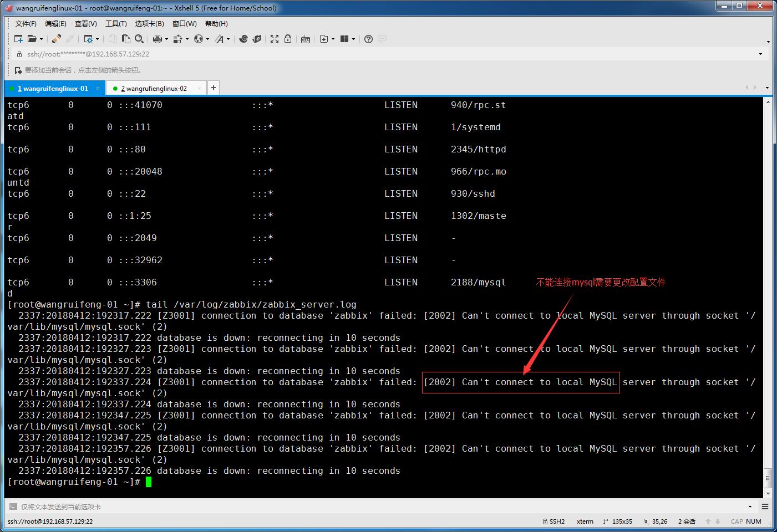Viewport: 777px width, 532px height.
Task: Click the '2 会话' status bar entry
Action: tap(687, 521)
